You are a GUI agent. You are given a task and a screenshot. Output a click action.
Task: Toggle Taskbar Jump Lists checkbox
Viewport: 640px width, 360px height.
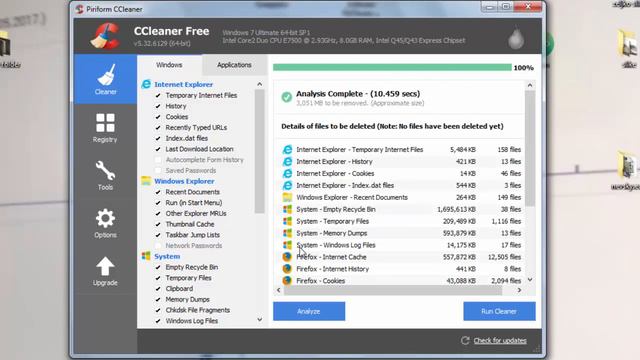(158, 235)
